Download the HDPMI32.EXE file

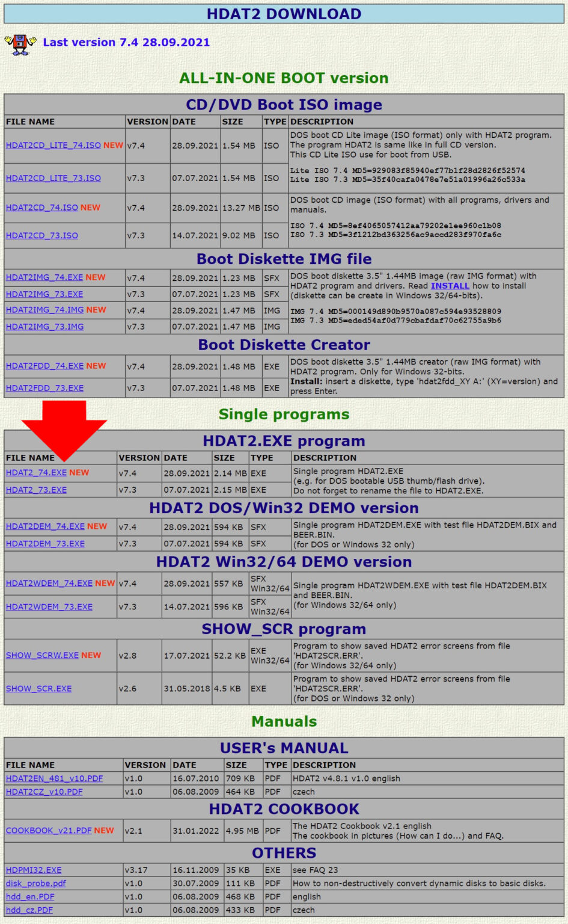28,869
